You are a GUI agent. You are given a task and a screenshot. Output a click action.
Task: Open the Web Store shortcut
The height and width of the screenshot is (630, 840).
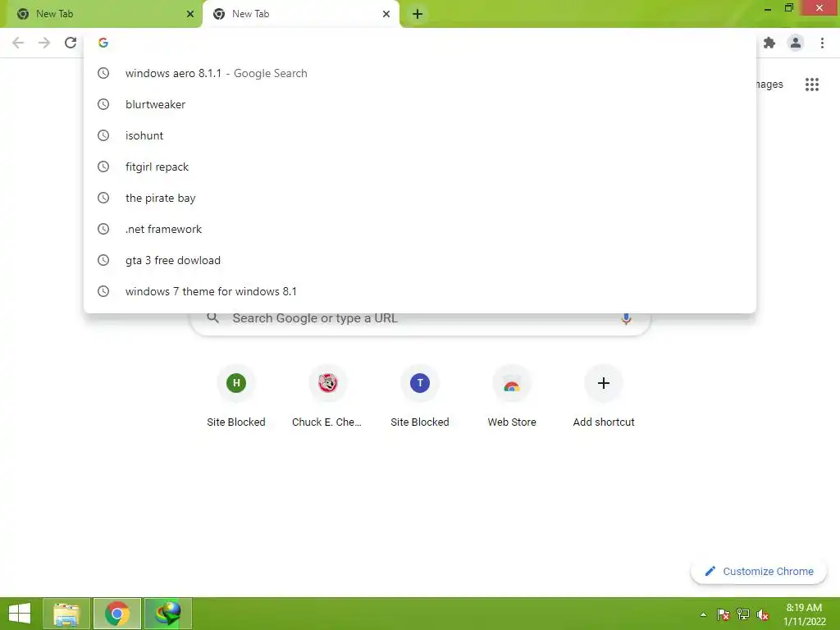(x=512, y=396)
